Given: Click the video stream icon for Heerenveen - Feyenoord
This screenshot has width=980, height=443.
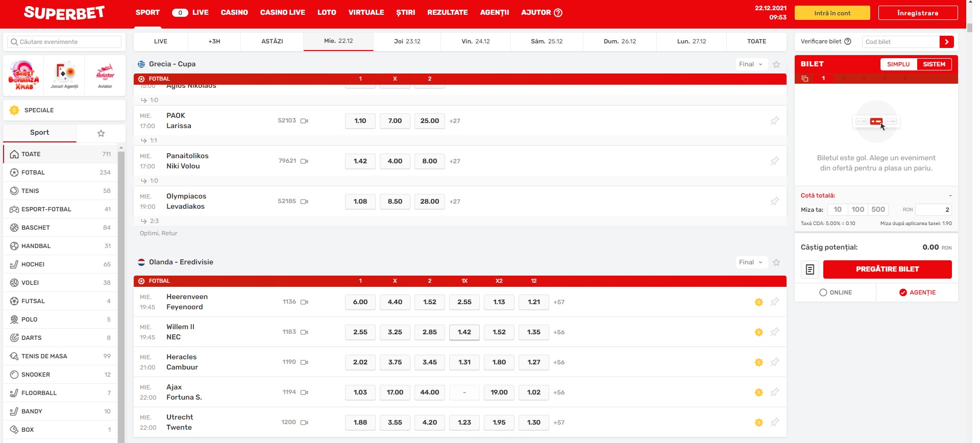Looking at the screenshot, I should (x=304, y=302).
